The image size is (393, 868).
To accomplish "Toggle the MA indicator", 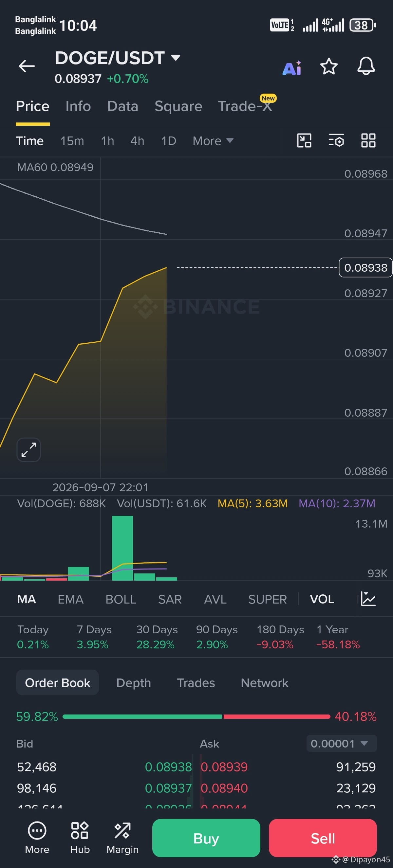I will [27, 599].
